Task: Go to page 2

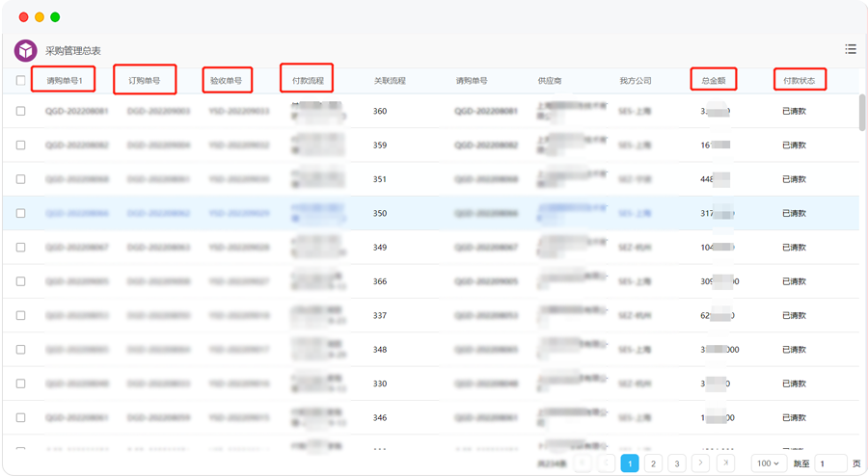Action: pos(653,463)
